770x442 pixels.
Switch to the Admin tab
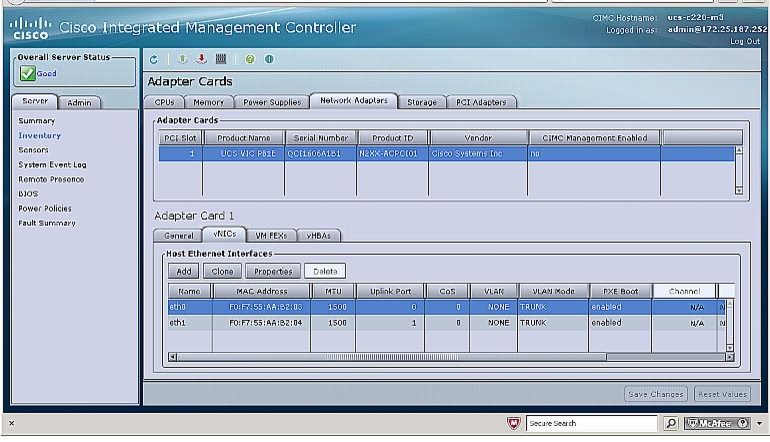pyautogui.click(x=79, y=102)
